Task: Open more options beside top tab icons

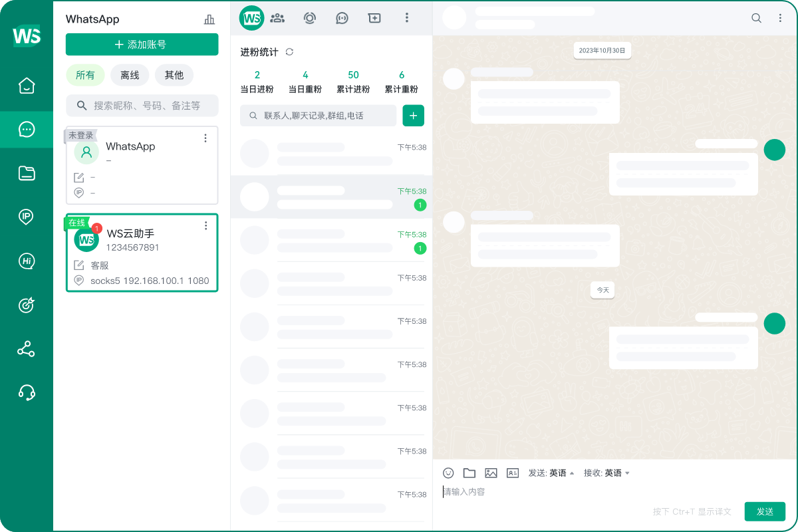Action: coord(407,18)
